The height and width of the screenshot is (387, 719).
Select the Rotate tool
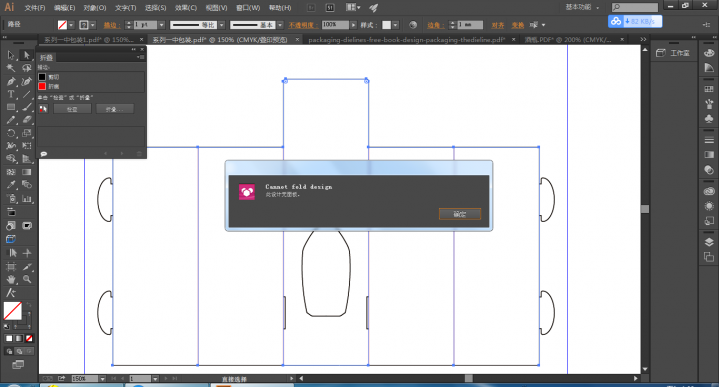click(x=11, y=133)
